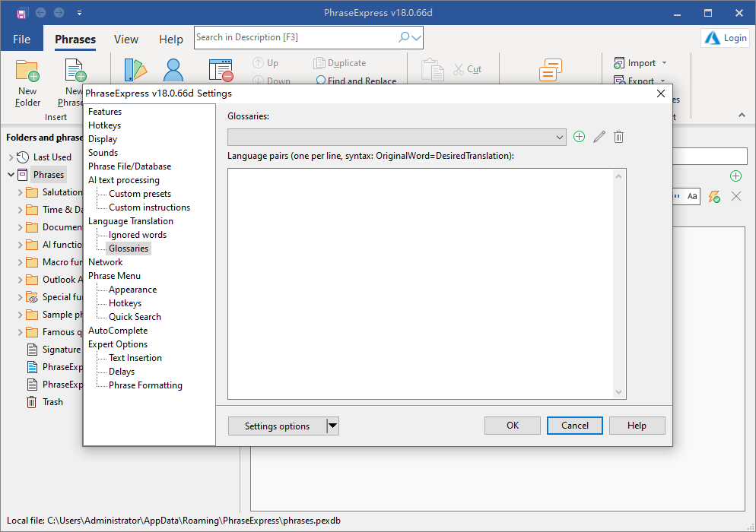Select Phrase Formatting under Expert Options

[145, 385]
